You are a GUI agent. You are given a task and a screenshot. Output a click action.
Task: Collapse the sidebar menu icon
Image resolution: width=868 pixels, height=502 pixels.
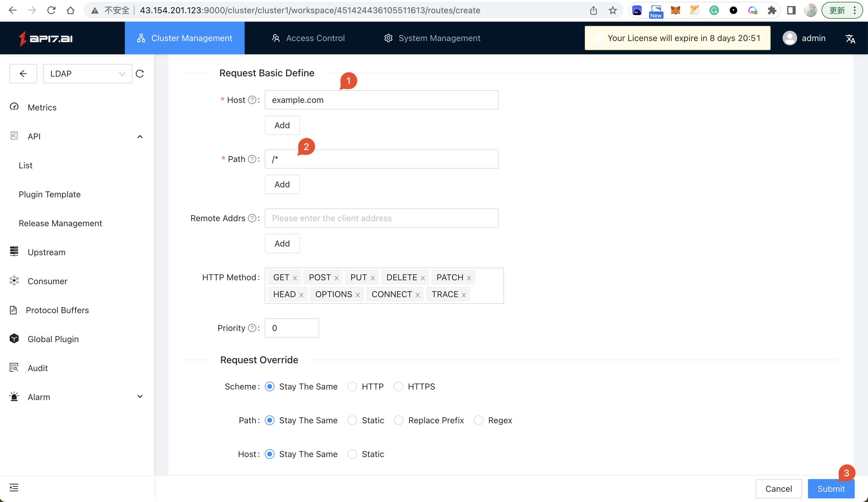[x=14, y=487]
